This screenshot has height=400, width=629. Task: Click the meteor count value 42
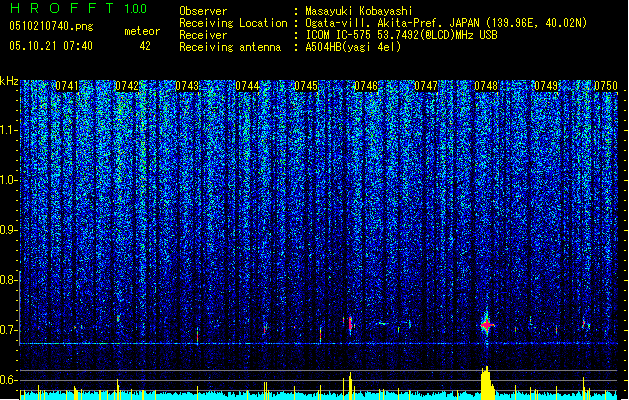point(145,46)
